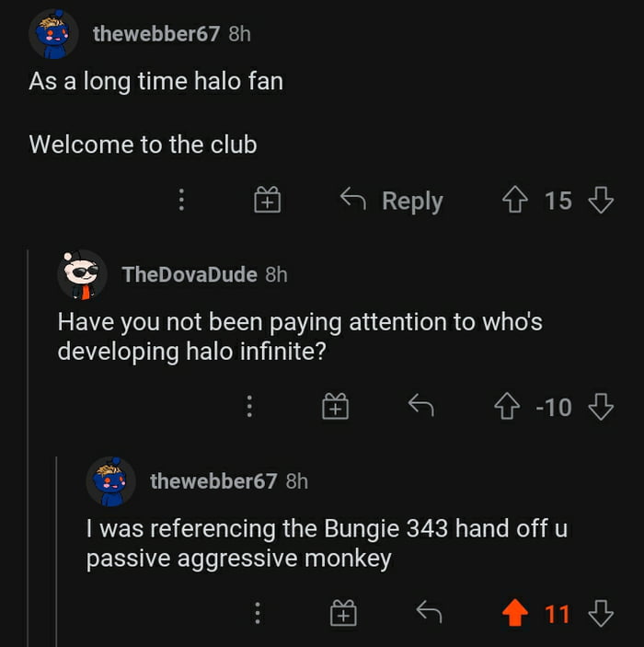
Task: Upvote TheDovaDude's halo infinite comment
Action: (x=507, y=407)
